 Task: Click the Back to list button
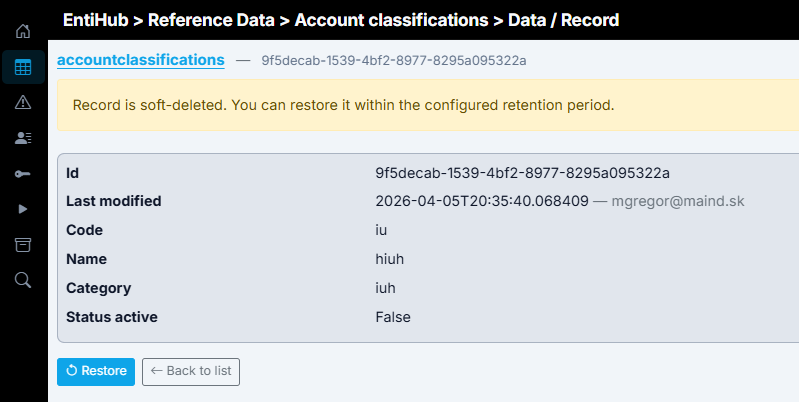click(191, 372)
